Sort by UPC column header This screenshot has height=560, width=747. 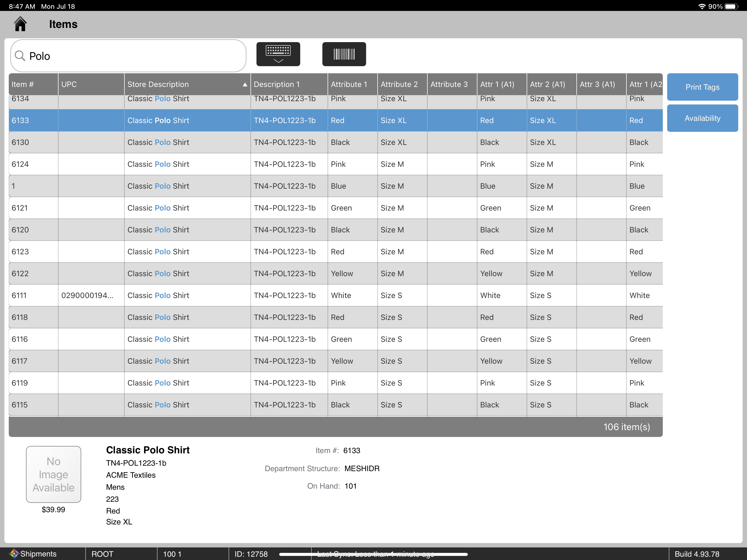91,84
